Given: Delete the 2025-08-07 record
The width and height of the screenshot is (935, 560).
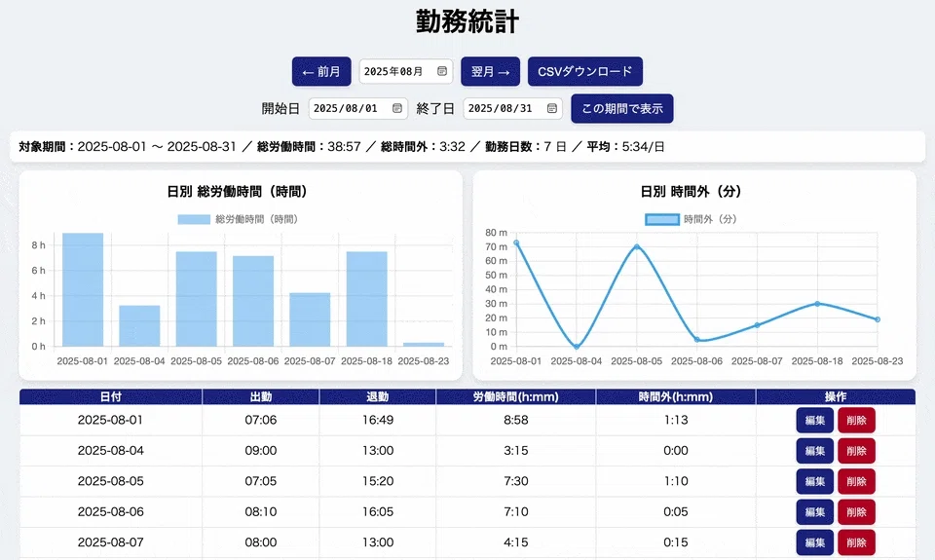Looking at the screenshot, I should click(856, 542).
